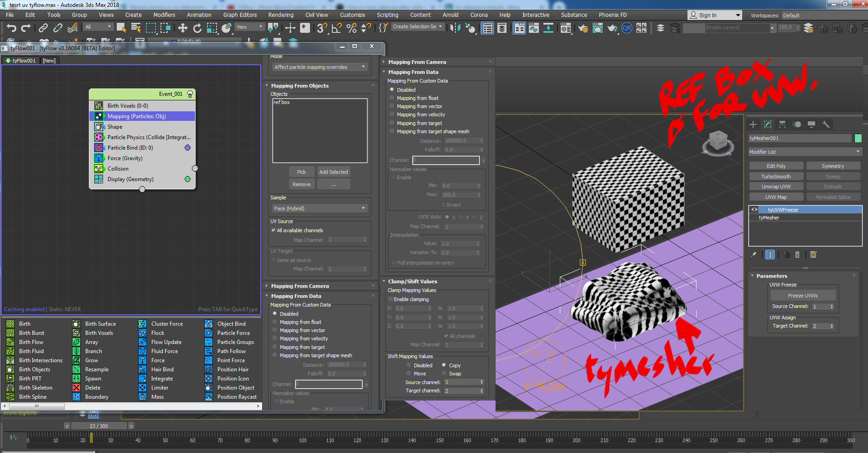Toggle All available channels checkbox

pyautogui.click(x=274, y=230)
